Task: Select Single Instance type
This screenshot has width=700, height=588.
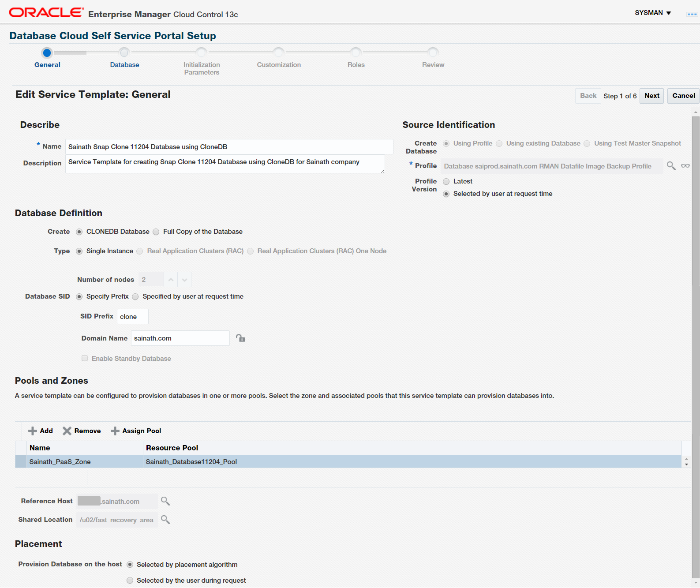Action: click(79, 251)
